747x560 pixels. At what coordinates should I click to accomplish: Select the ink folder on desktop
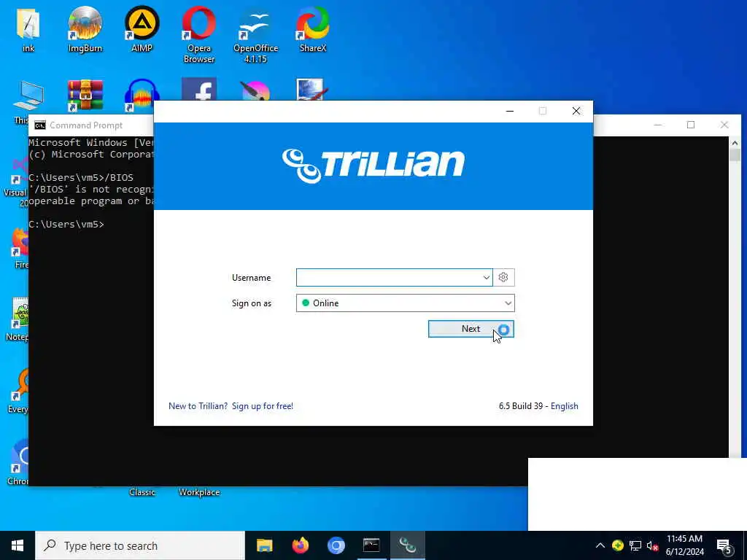[x=28, y=29]
